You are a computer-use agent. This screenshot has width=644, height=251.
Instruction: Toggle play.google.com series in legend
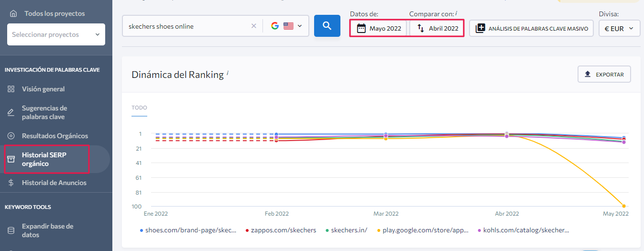423,230
